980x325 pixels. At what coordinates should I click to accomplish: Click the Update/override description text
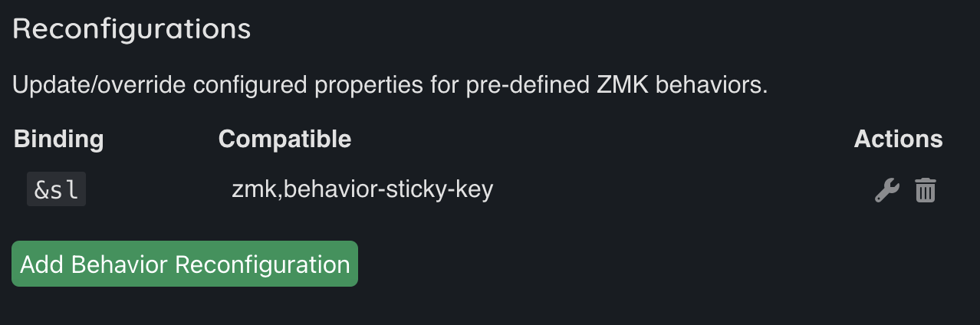pyautogui.click(x=390, y=84)
